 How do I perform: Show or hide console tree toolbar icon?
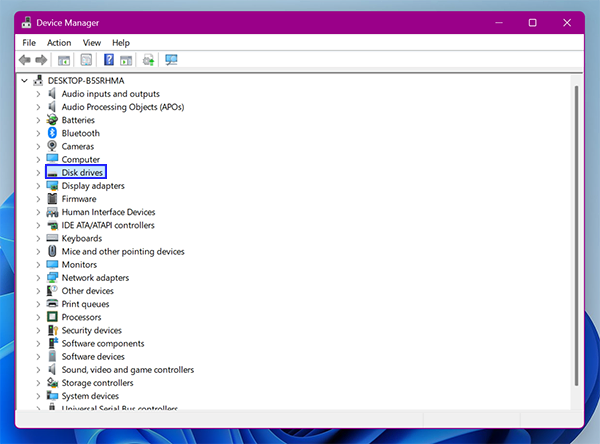pyautogui.click(x=64, y=60)
